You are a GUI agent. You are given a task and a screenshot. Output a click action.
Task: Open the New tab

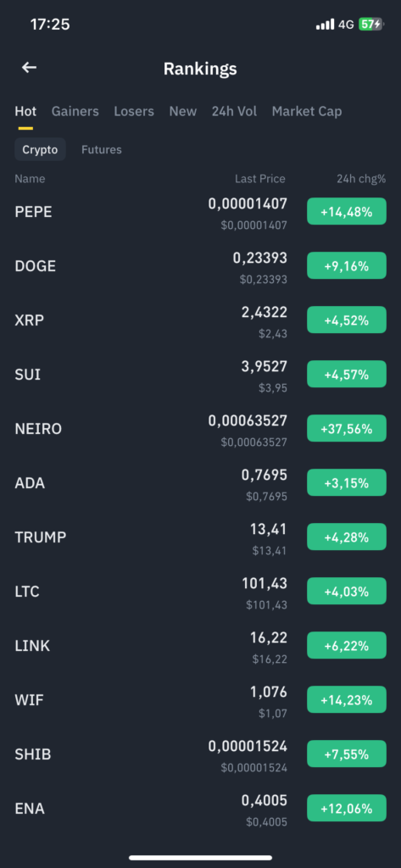click(x=183, y=111)
